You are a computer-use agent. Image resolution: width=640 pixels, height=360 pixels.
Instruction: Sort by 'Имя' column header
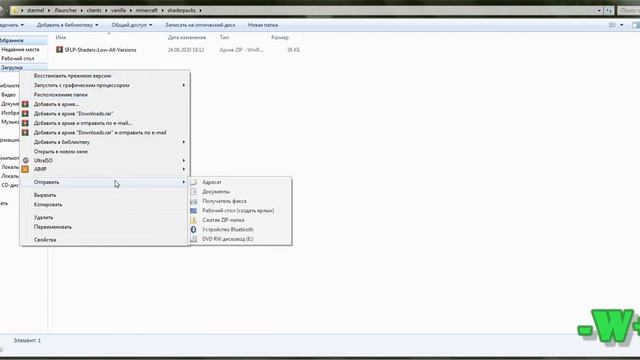tap(61, 37)
